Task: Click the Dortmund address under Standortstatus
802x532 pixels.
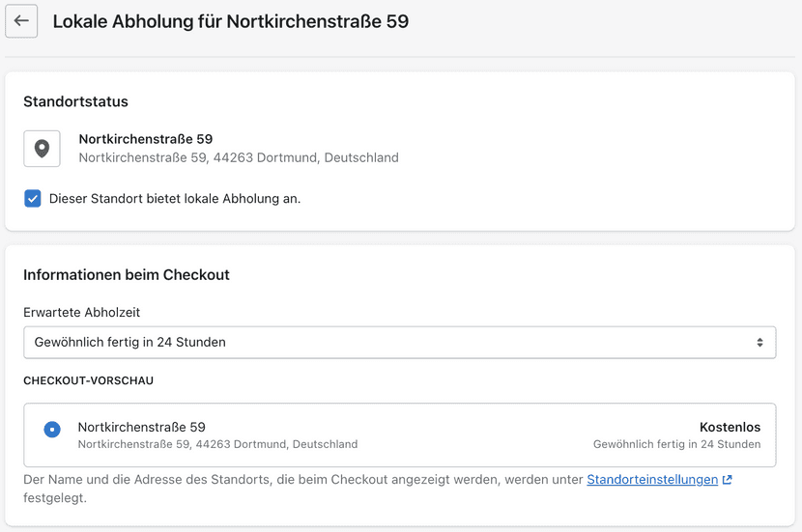Action: point(239,157)
